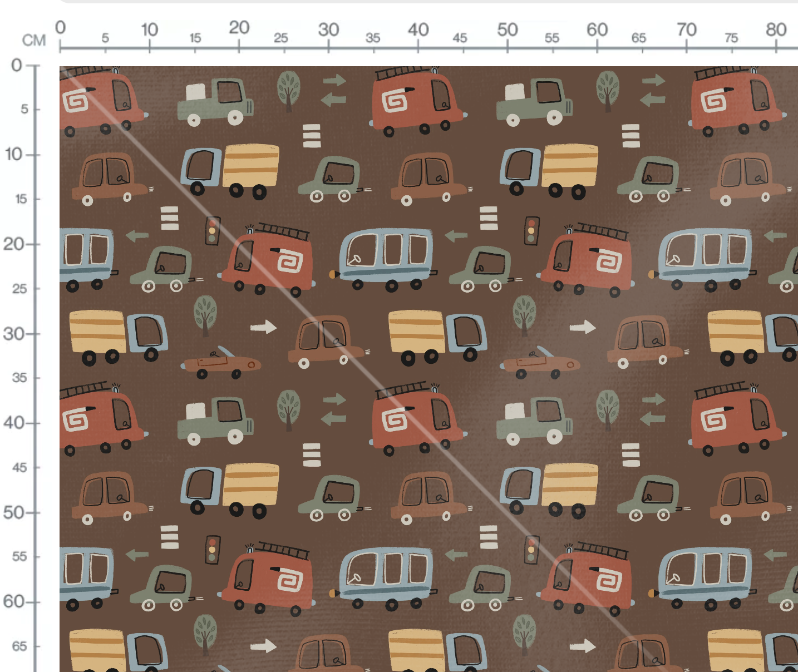Click the 45 mark on the vertical ruler
Screen dimensions: 798x672
tap(19, 467)
